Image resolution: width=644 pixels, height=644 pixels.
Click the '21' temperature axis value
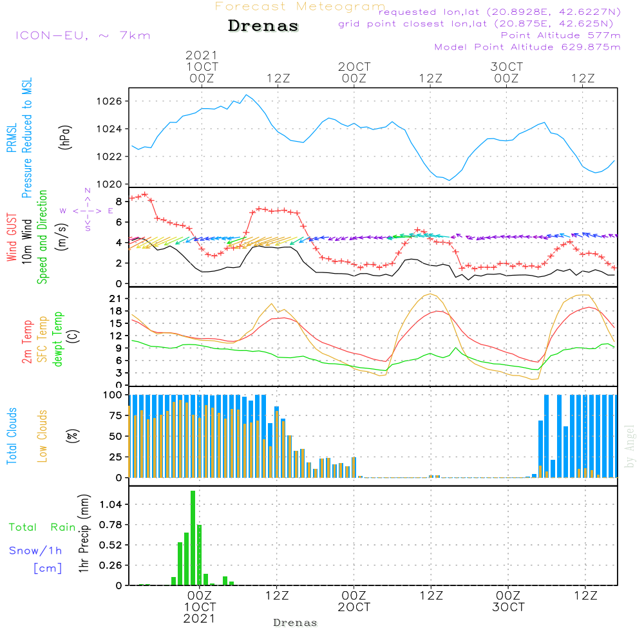click(x=116, y=299)
